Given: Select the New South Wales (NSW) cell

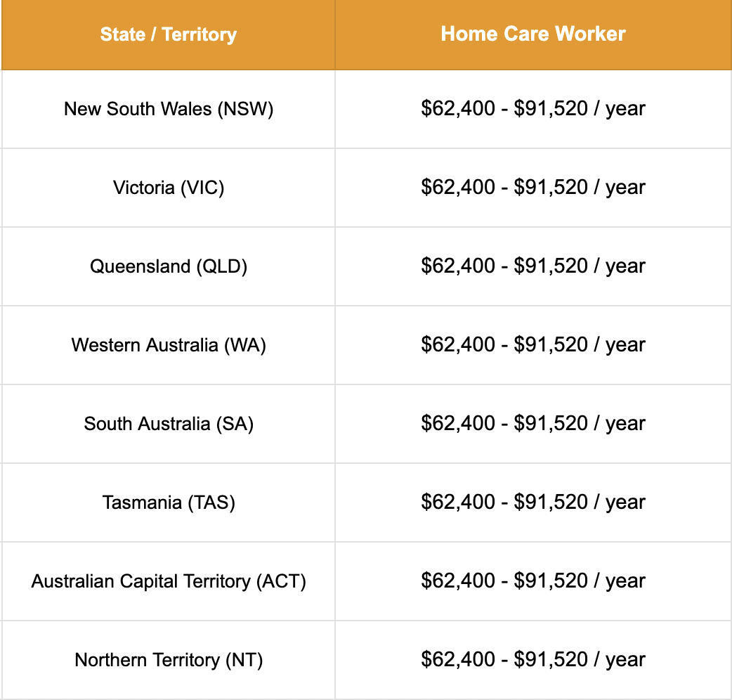Looking at the screenshot, I should (x=169, y=109).
